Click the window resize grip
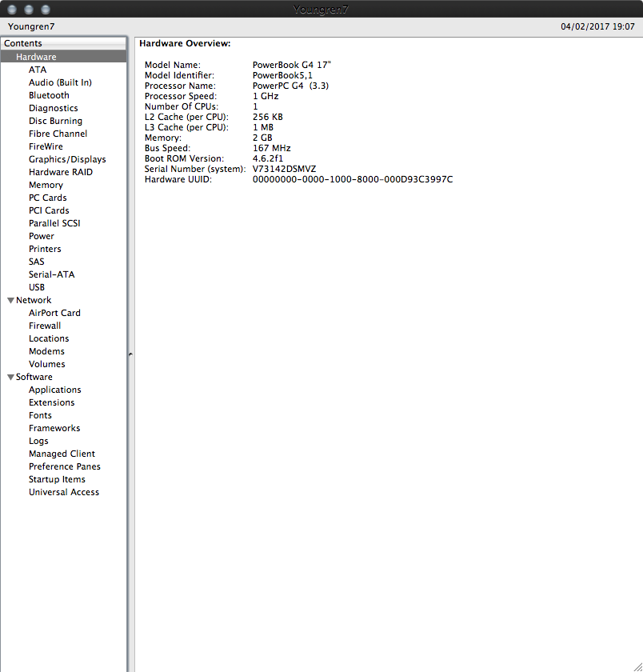The width and height of the screenshot is (643, 672). coord(637,667)
